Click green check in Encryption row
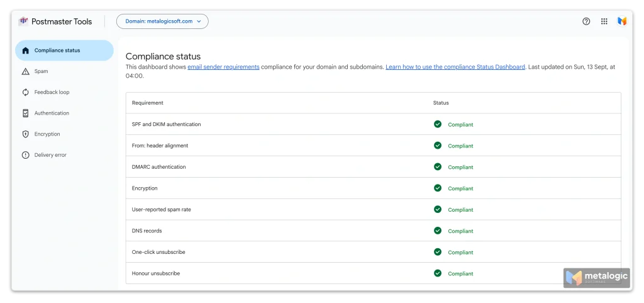The height and width of the screenshot is (303, 644). [x=438, y=188]
